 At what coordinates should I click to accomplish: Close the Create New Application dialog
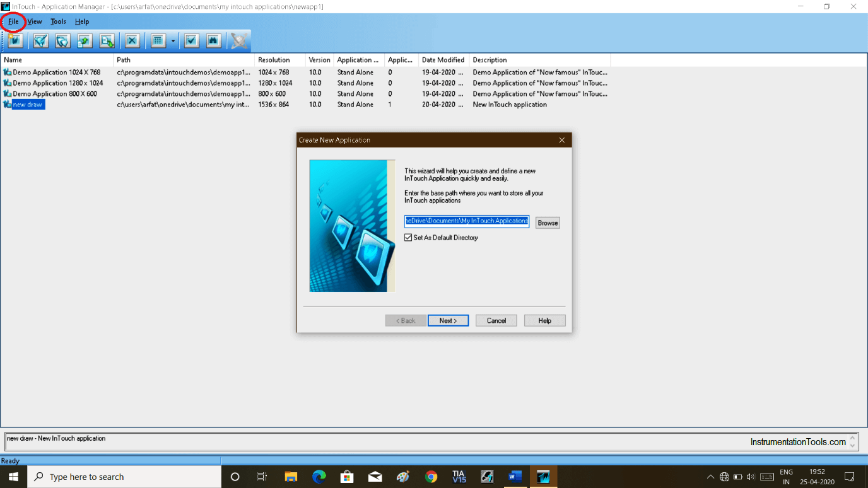(561, 140)
